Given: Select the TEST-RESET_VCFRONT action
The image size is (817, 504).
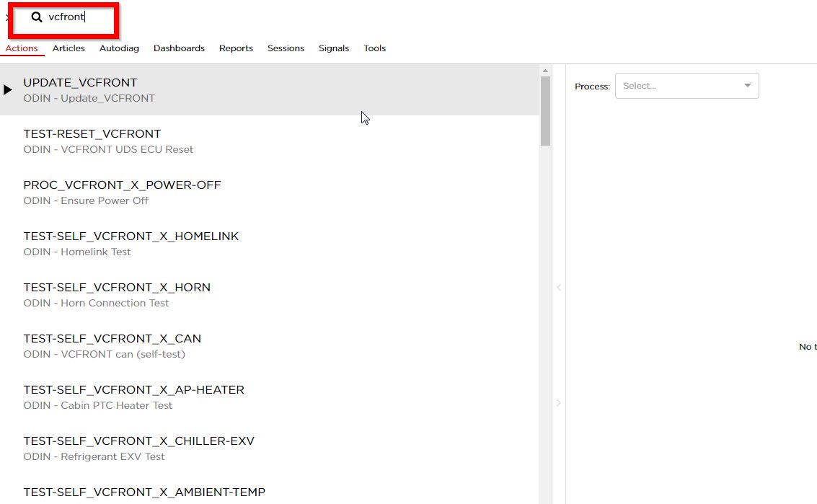Looking at the screenshot, I should (x=270, y=141).
